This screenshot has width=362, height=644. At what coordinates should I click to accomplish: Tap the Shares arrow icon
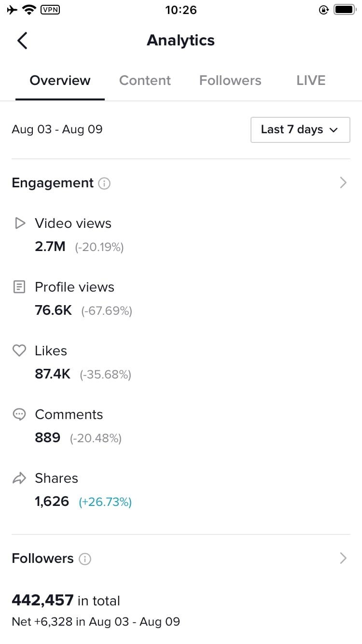tap(19, 478)
